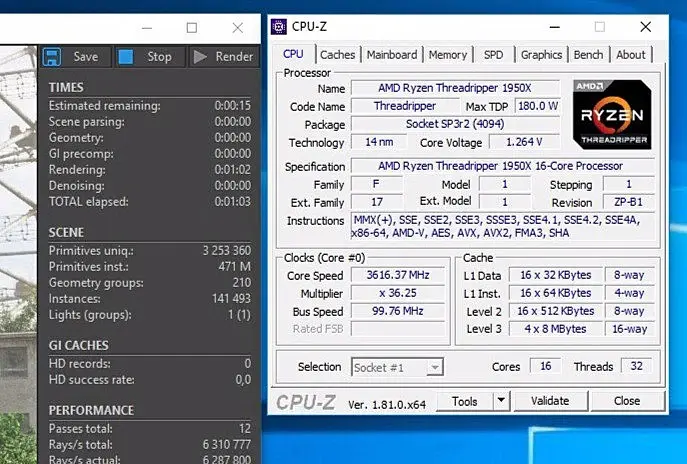Image resolution: width=687 pixels, height=464 pixels.
Task: Open the About tab
Action: pyautogui.click(x=631, y=55)
